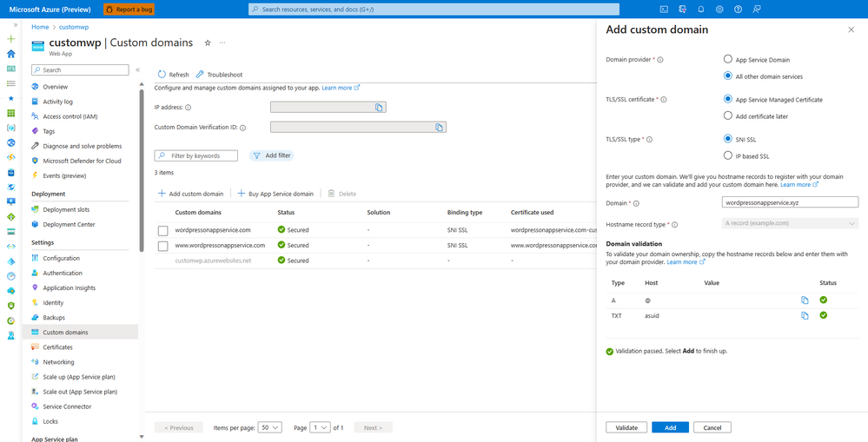
Task: Click Add custom domain in toolbar
Action: (191, 194)
